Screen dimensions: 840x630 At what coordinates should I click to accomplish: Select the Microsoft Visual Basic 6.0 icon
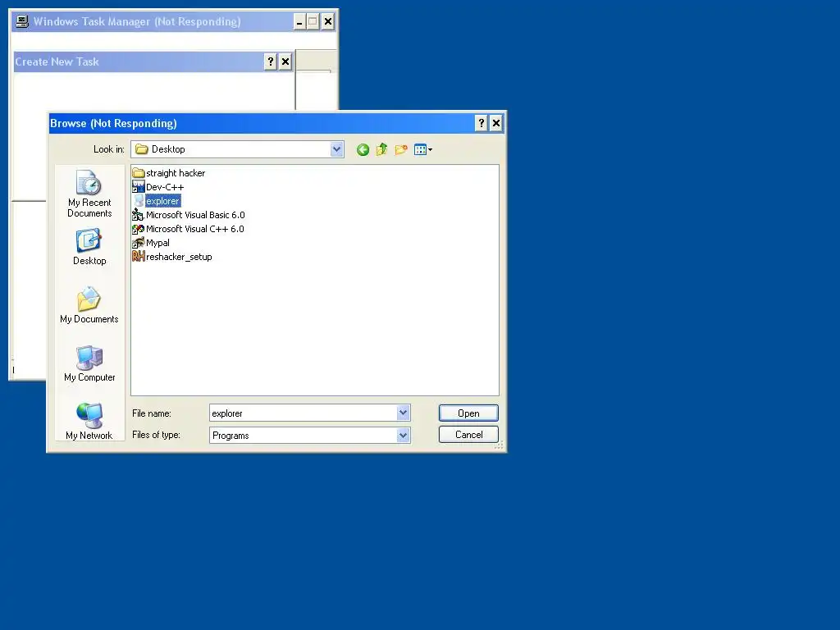(x=138, y=215)
